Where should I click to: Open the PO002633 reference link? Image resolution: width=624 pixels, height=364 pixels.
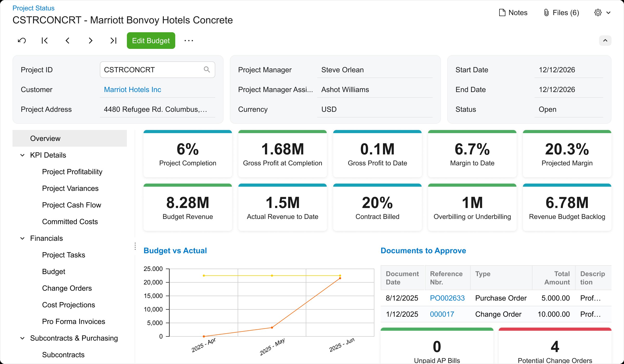[447, 298]
